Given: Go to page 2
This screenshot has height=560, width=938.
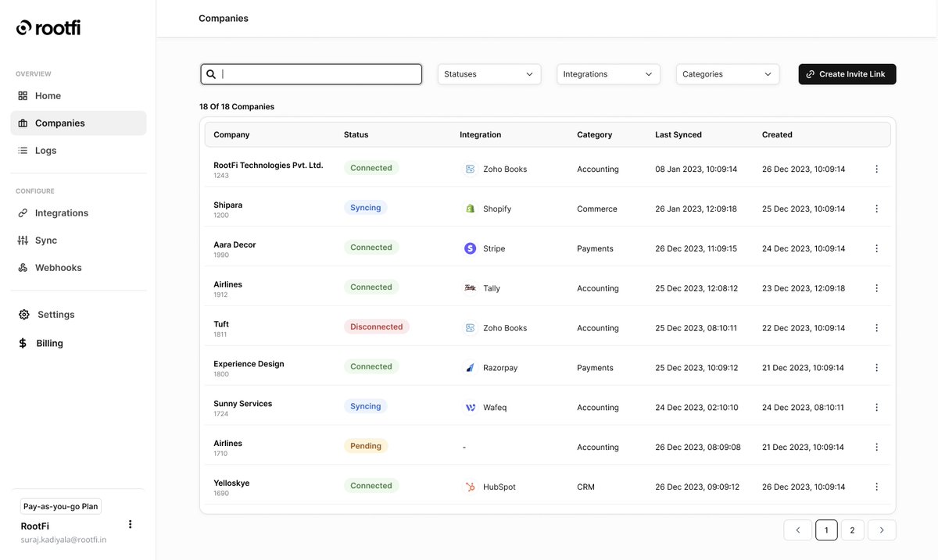Looking at the screenshot, I should click(x=852, y=530).
